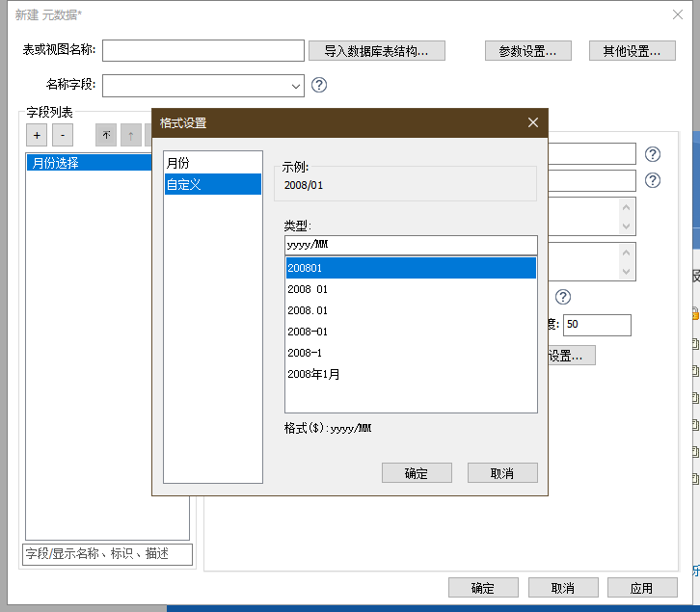This screenshot has height=612, width=700.
Task: Open 导入数据库表结构... button
Action: 377,51
